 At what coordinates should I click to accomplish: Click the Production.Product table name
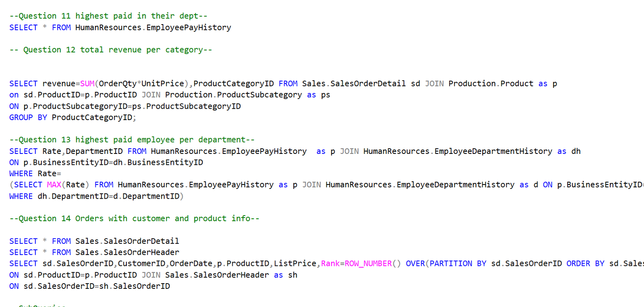pyautogui.click(x=490, y=84)
